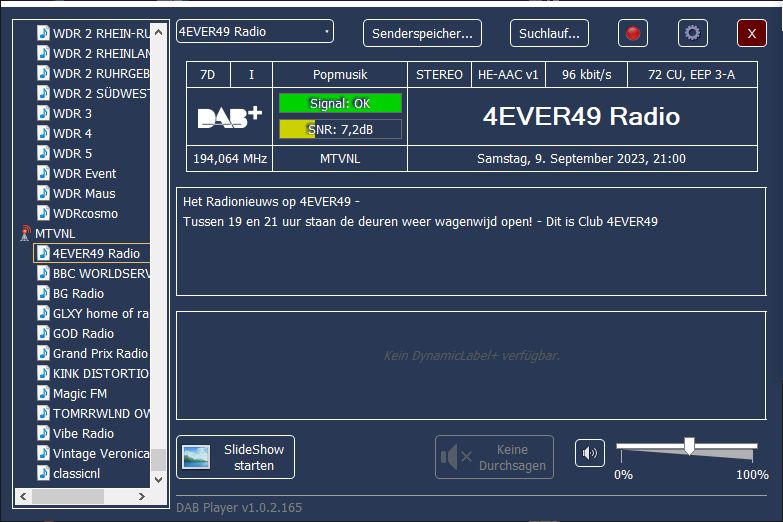The height and width of the screenshot is (522, 783).
Task: Click the 194,064 MHz frequency cell
Action: [230, 158]
